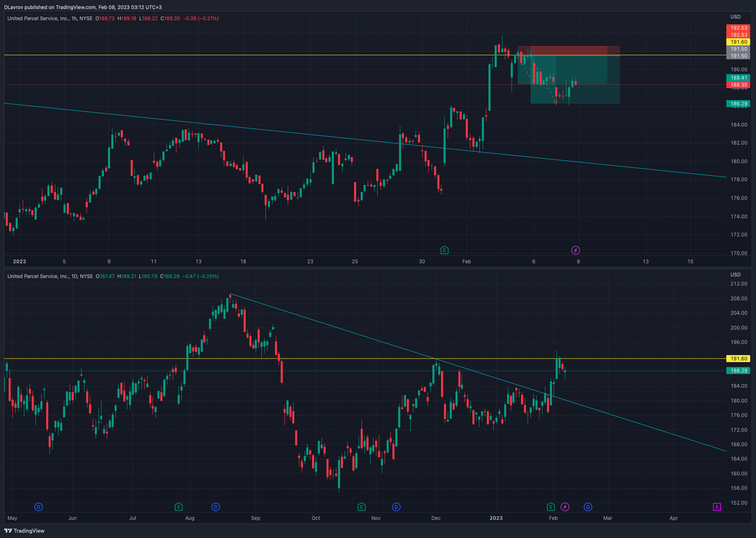Click the H189.18 high value in hourly header
This screenshot has height=538, width=756.
coord(127,19)
